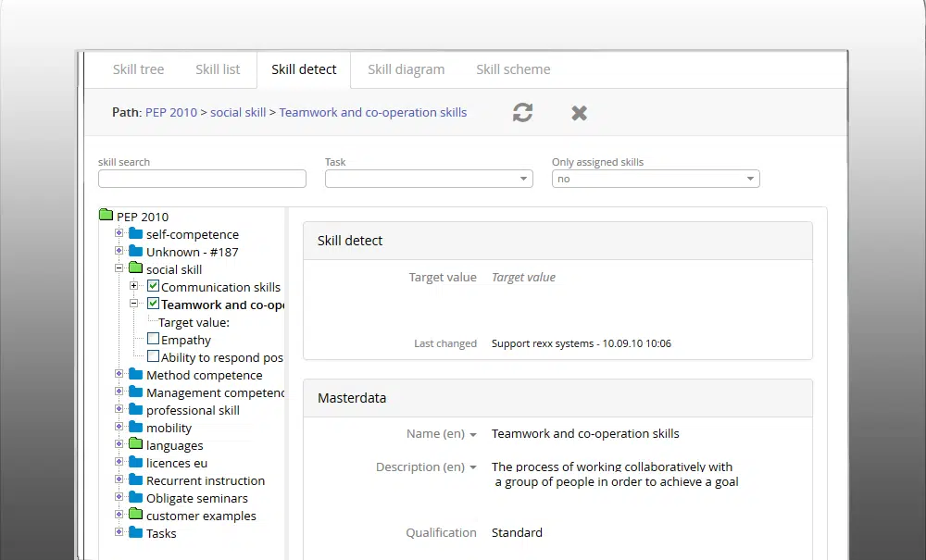Click the social skill breadcrumb link
The image size is (926, 560).
[x=236, y=112]
